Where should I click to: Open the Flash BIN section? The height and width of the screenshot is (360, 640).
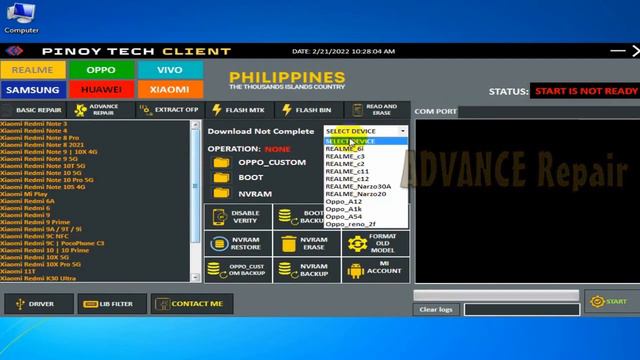[x=308, y=110]
